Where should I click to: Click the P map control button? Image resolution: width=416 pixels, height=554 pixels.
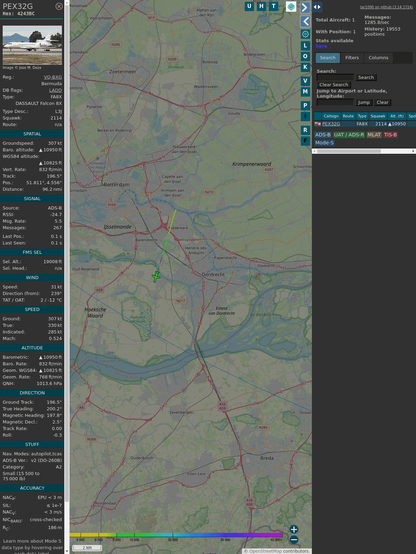pos(305,105)
